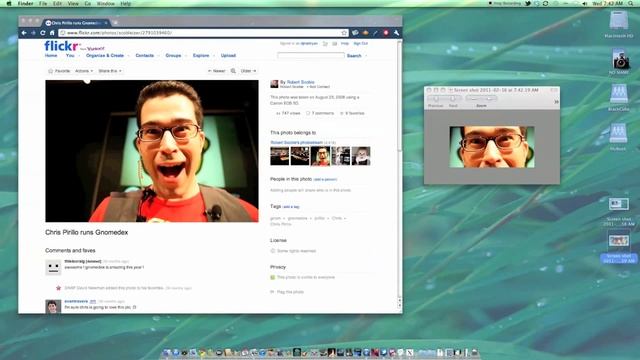This screenshot has width=640, height=360.
Task: Click Robert Scoble's buddy icon
Action: coord(274,84)
